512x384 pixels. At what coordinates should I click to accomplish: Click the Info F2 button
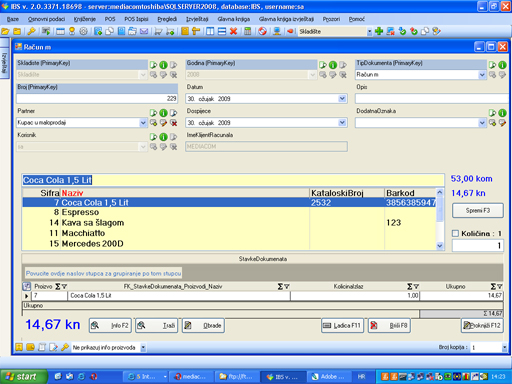(x=110, y=325)
